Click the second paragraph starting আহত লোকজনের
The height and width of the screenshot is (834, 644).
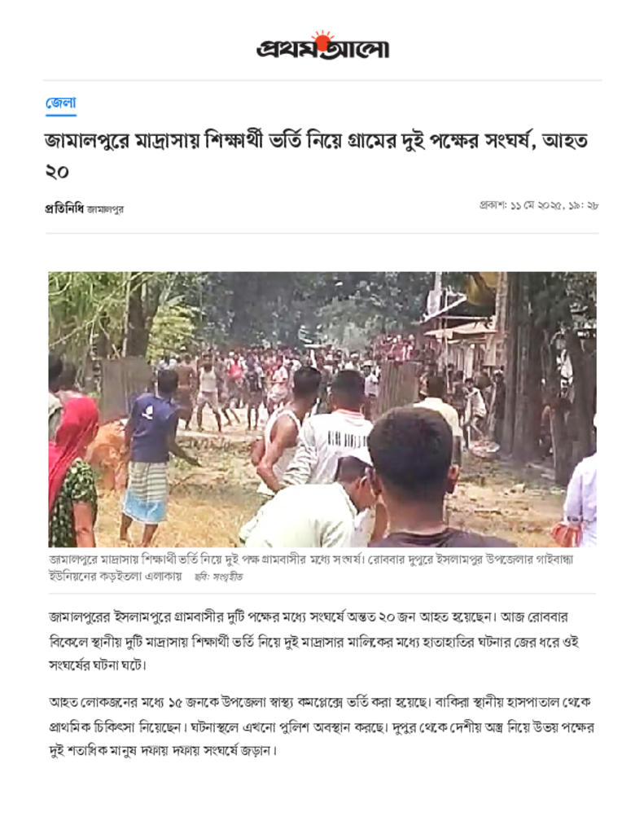click(321, 726)
